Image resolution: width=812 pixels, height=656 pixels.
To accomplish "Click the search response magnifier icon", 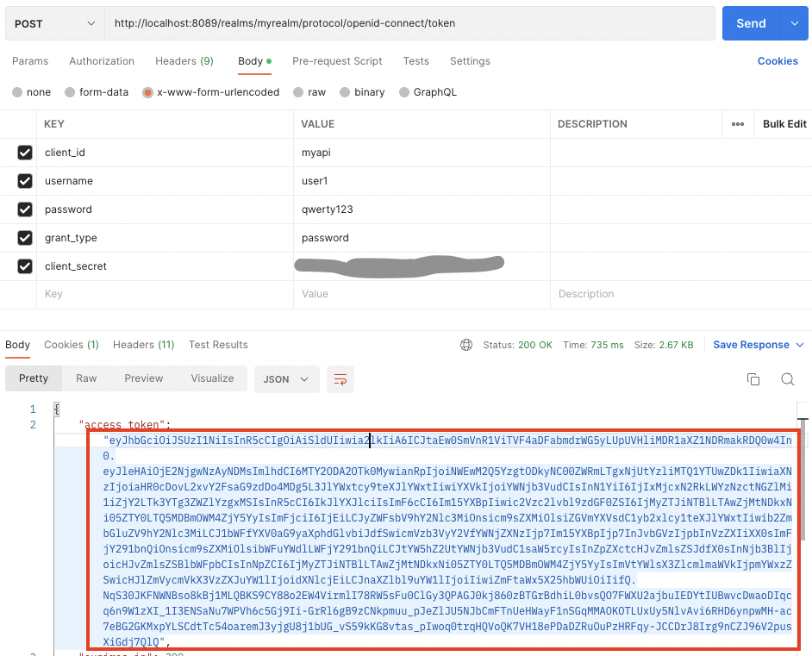I will point(787,379).
